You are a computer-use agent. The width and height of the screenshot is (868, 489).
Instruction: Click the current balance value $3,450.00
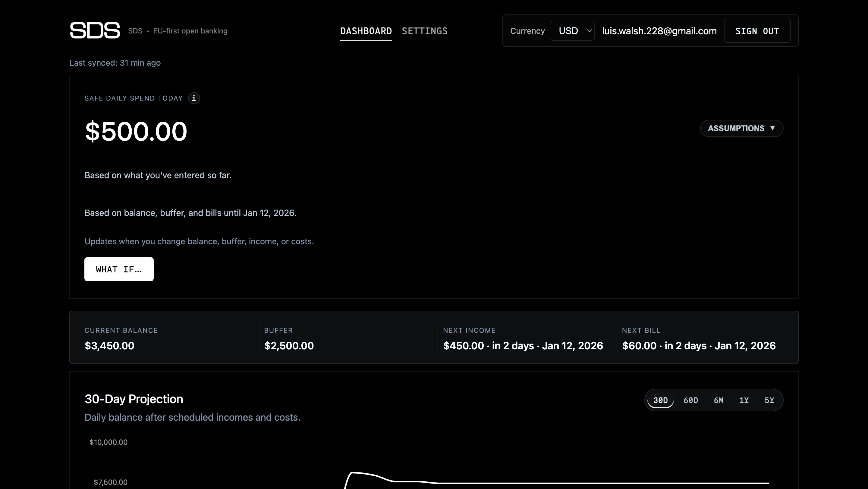point(109,346)
